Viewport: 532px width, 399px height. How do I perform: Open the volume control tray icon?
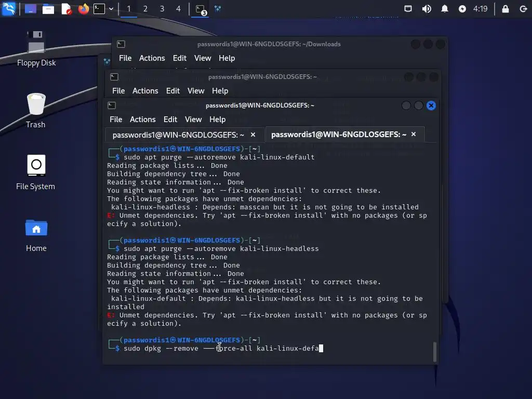[427, 9]
